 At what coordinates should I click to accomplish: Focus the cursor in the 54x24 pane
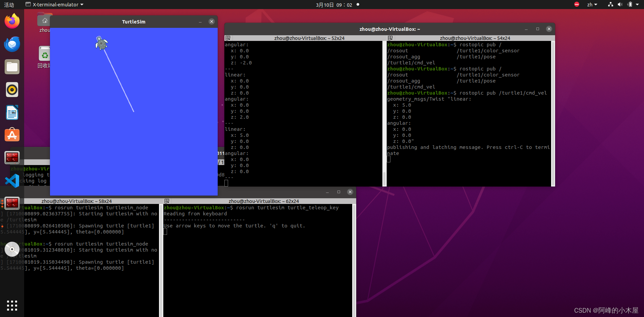click(389, 159)
